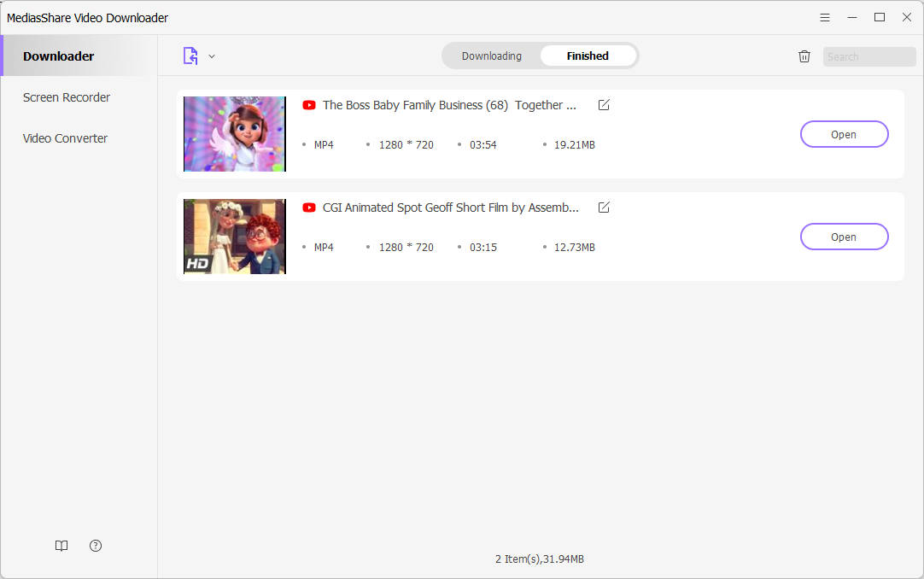The height and width of the screenshot is (579, 924).
Task: Switch to the Downloading tab
Action: pos(492,56)
